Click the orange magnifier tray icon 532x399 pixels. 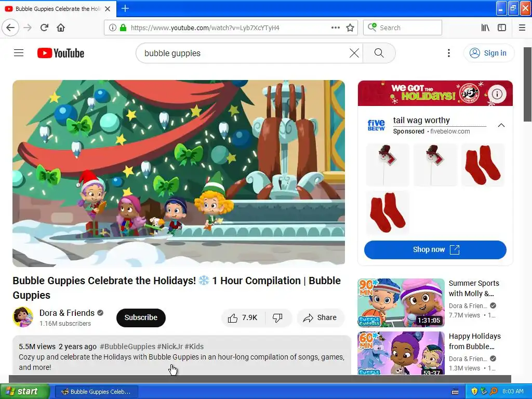tap(494, 391)
